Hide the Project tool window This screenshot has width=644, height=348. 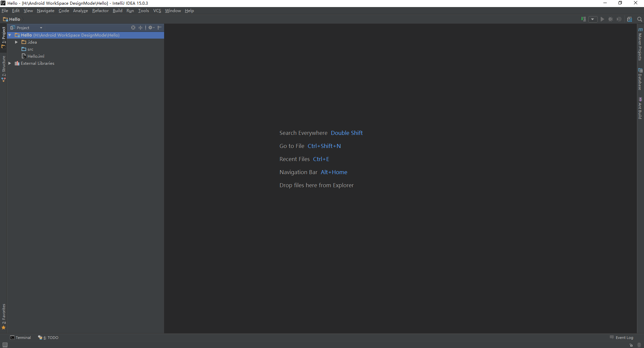(x=160, y=28)
